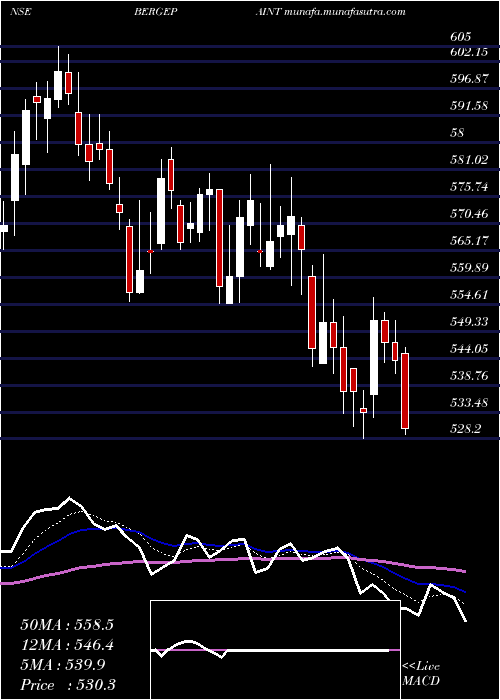Click the 581.02 price axis label
The width and height of the screenshot is (500, 700).
pos(469,160)
